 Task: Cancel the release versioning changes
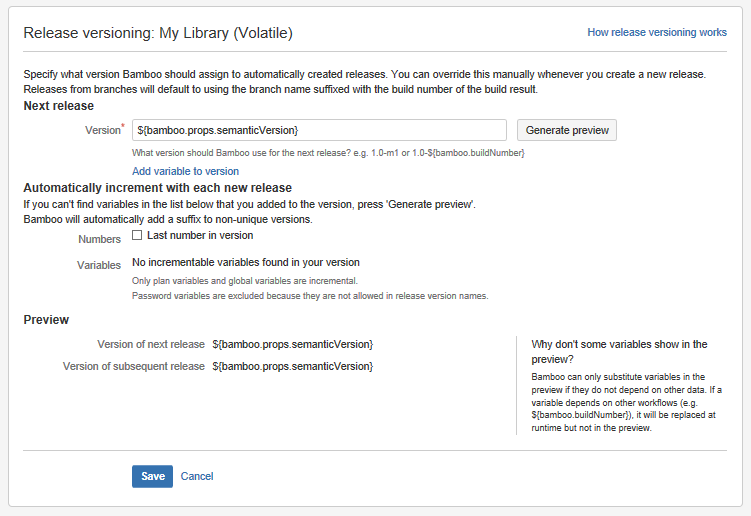(x=197, y=476)
